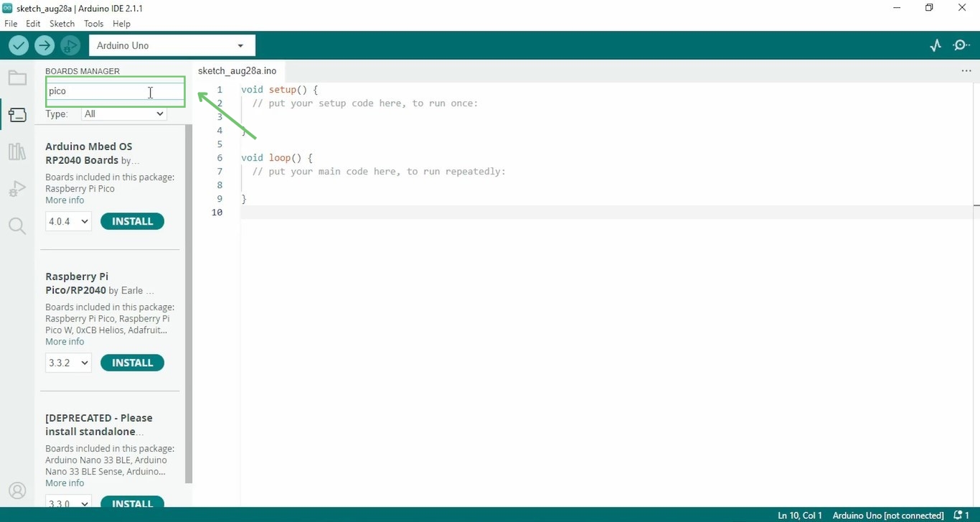Screen dimensions: 980x522
Task: Expand the 4.0.4 version dropdown
Action: point(67,221)
